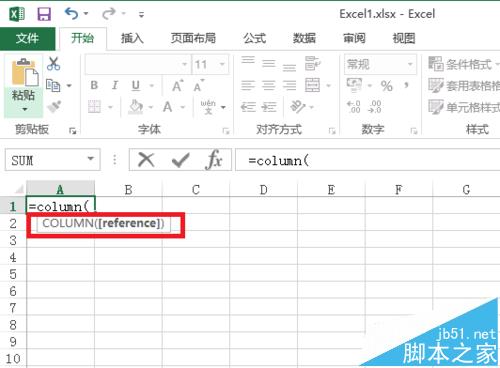Click the 粘贴 paste clipboard icon
This screenshot has width=500, height=368.
pos(24,72)
